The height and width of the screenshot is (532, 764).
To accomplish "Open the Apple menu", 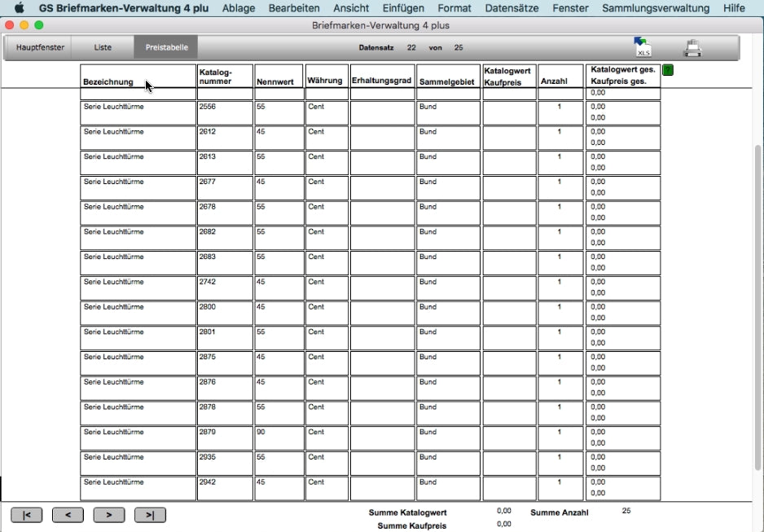I will [x=18, y=8].
